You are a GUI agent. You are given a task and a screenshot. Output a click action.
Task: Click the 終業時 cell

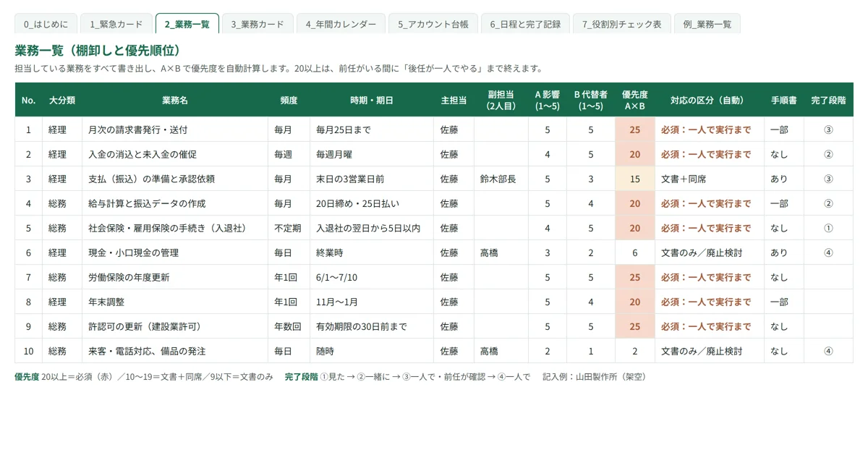[372, 252]
